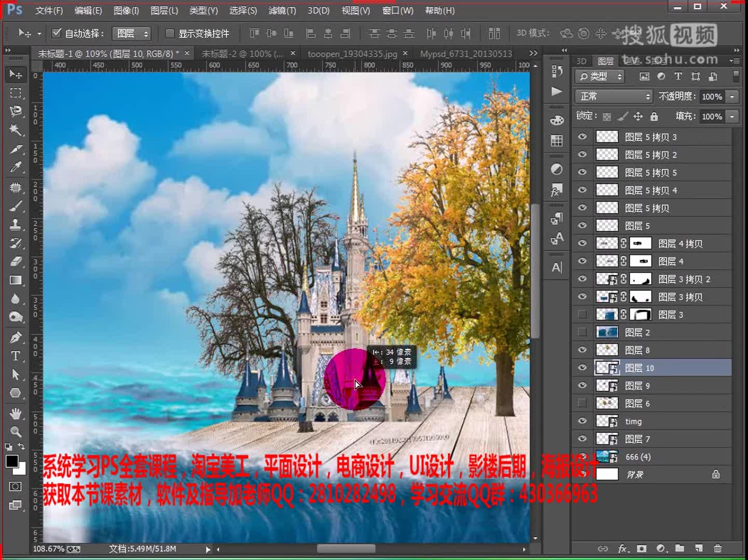Select the Hand tool
Image resolution: width=748 pixels, height=560 pixels.
pos(16,413)
